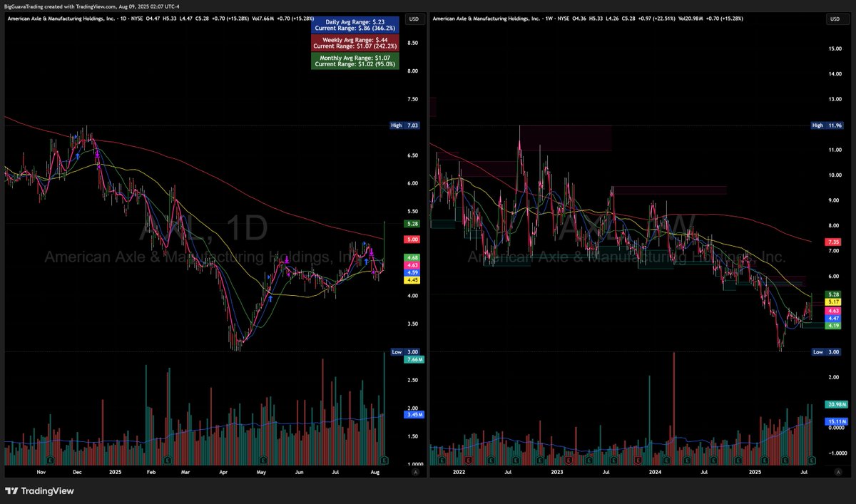Viewport: 856px width, 504px height.
Task: Click the Dec label on the daily time axis
Action: tap(77, 472)
